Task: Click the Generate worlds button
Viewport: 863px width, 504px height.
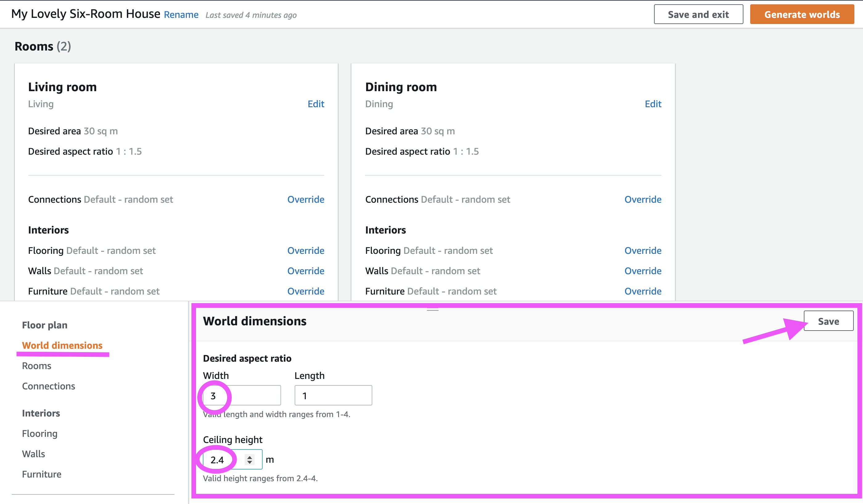Action: click(801, 14)
